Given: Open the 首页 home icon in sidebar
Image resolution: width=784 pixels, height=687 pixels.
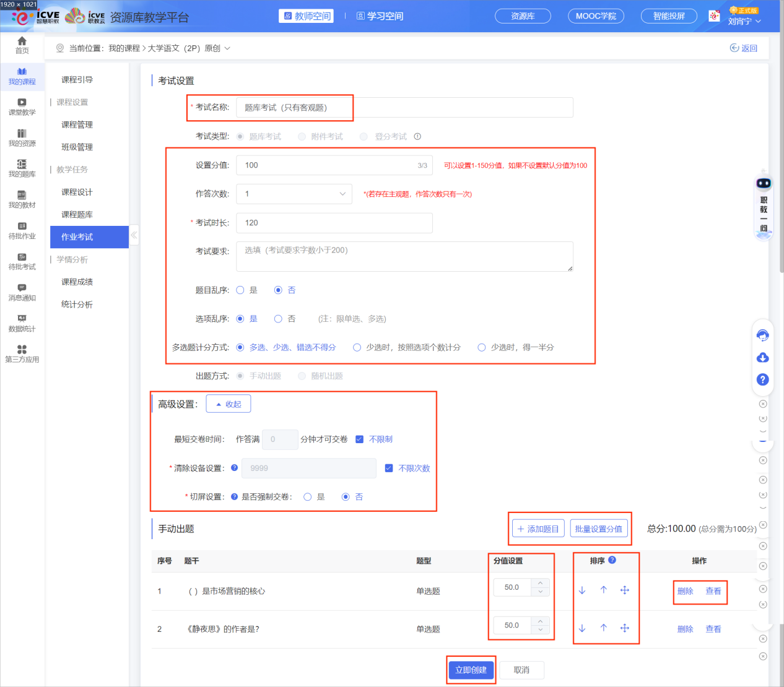Looking at the screenshot, I should click(x=22, y=45).
